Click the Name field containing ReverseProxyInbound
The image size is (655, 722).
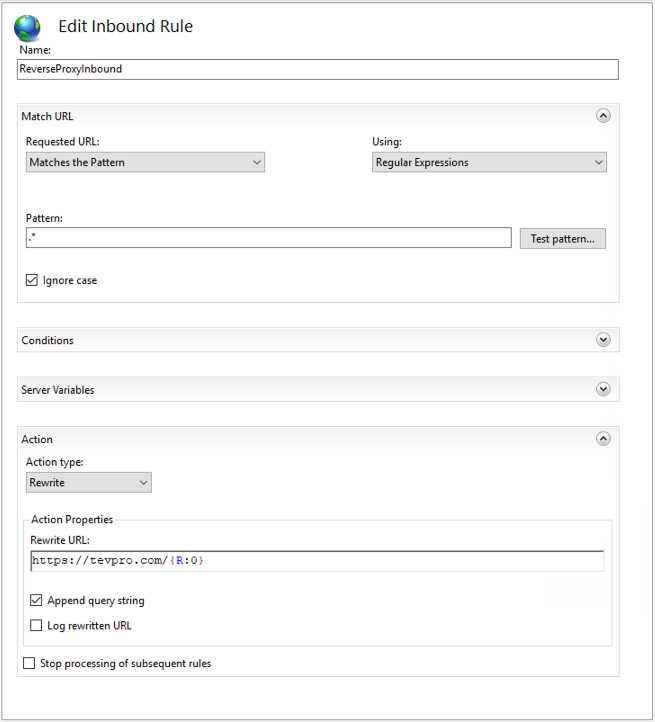point(318,69)
